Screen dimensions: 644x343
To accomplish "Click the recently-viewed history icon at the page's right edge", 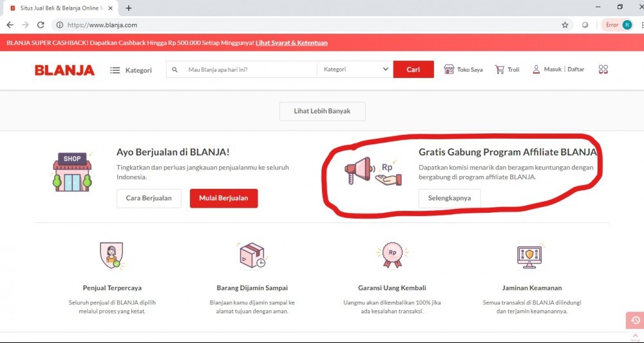I will point(636,320).
